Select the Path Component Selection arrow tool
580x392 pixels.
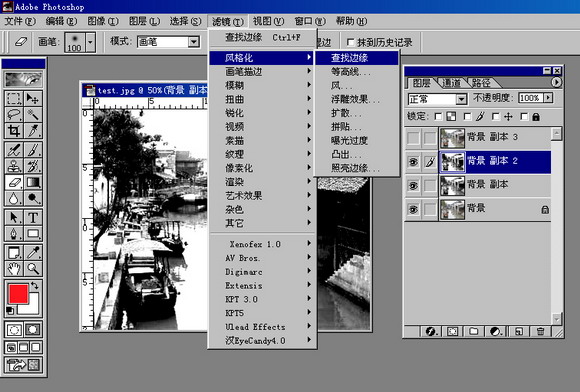point(14,217)
